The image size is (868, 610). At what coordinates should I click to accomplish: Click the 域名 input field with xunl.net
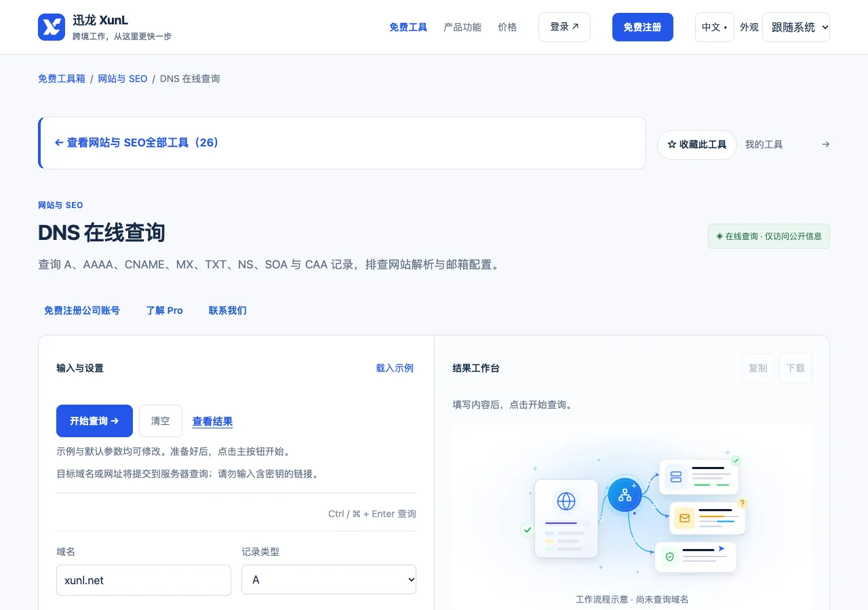(x=144, y=580)
